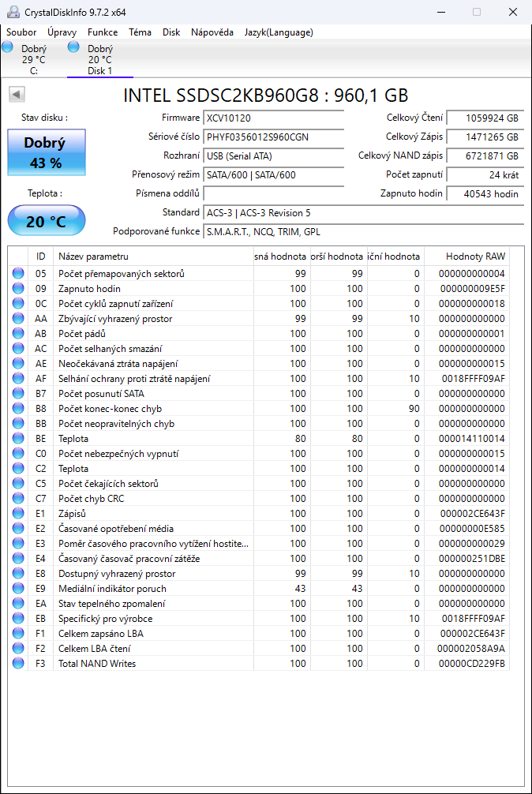Click the previous disk arrow button
532x794 pixels.
tap(17, 94)
